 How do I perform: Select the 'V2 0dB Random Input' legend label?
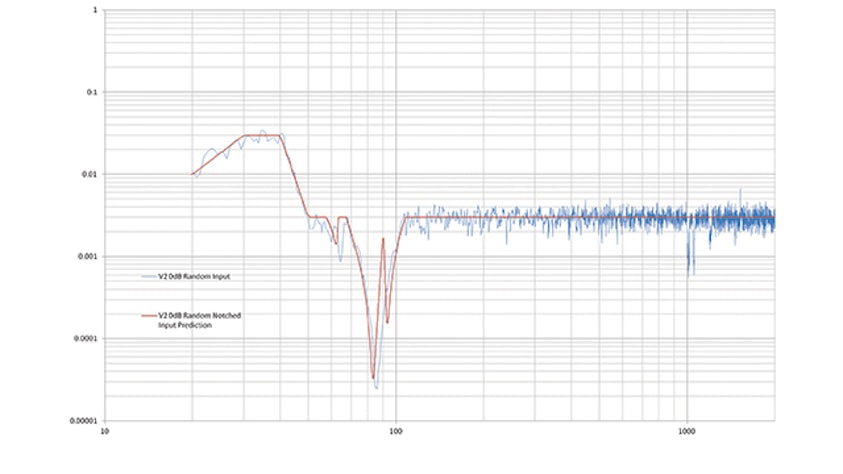tap(194, 276)
